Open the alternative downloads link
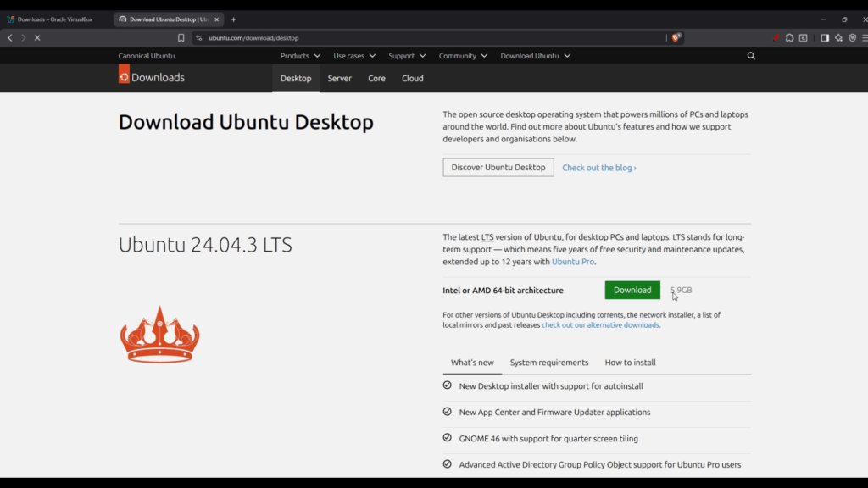Screen dimensions: 868x488 [x=600, y=324]
